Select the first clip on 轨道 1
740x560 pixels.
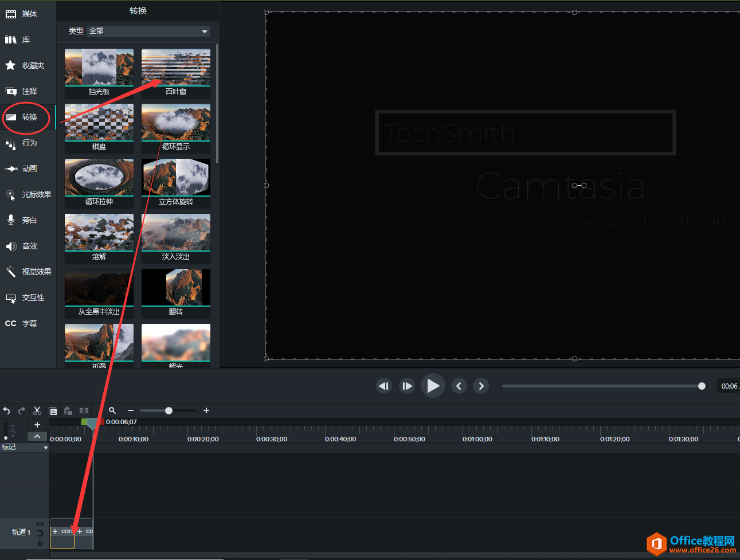pyautogui.click(x=62, y=534)
